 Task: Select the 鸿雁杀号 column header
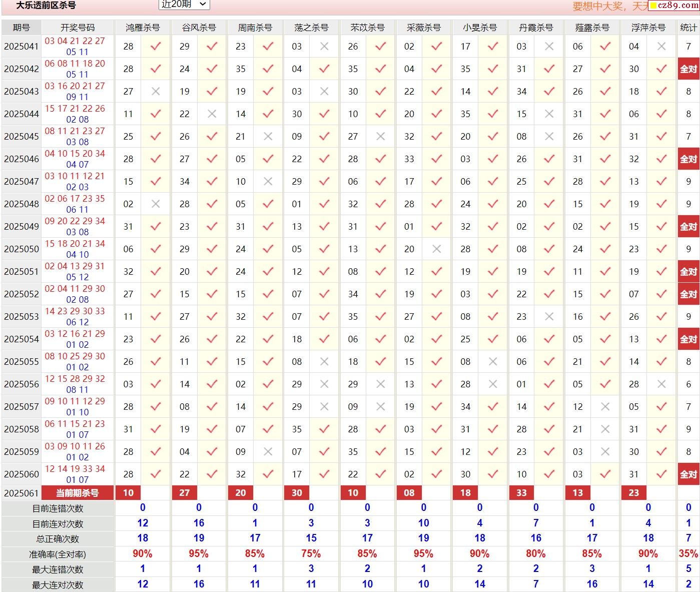tap(143, 28)
